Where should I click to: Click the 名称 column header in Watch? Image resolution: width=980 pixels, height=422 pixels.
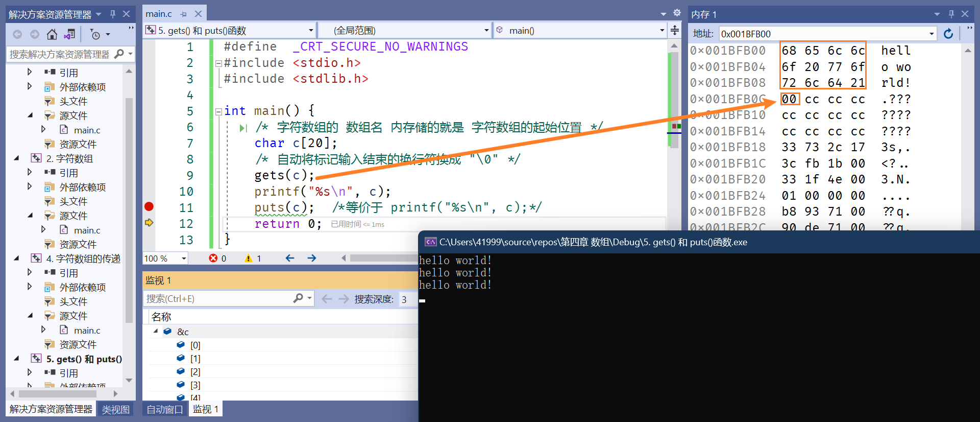(161, 317)
